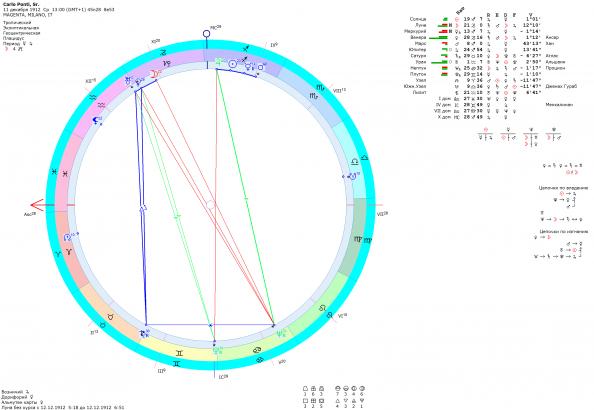
Task: Select the MC circle marker atop chart
Action: (206, 34)
